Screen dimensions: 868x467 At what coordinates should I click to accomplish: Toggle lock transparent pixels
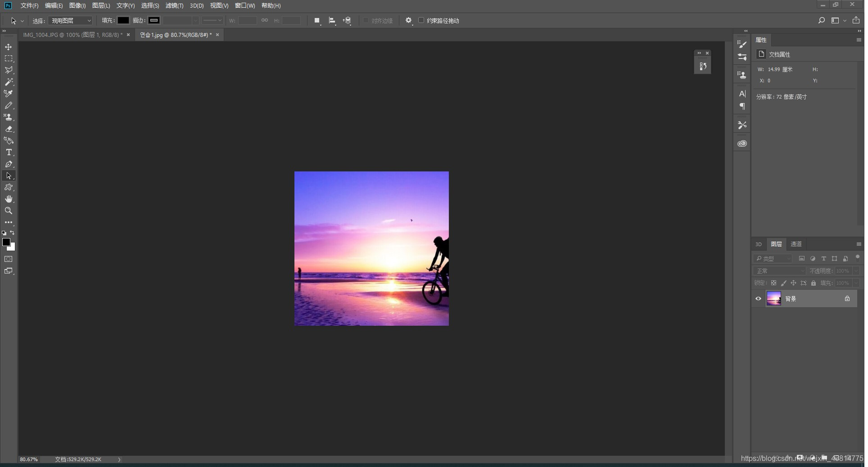click(773, 283)
